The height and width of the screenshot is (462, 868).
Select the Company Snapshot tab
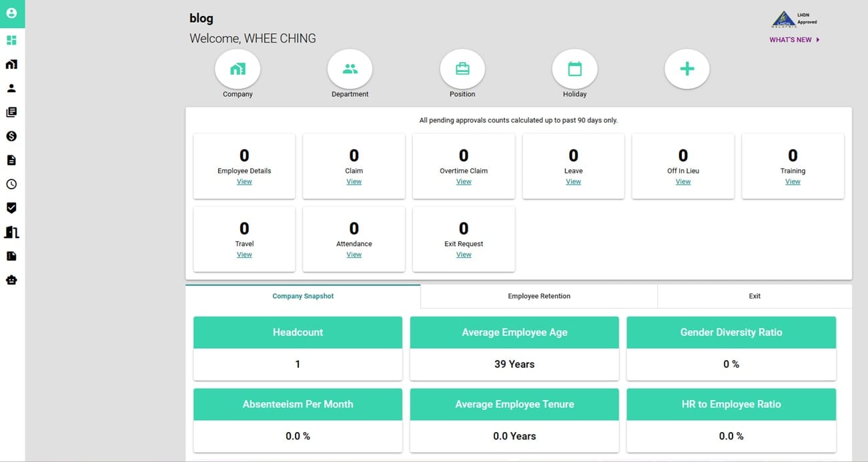[x=303, y=296]
